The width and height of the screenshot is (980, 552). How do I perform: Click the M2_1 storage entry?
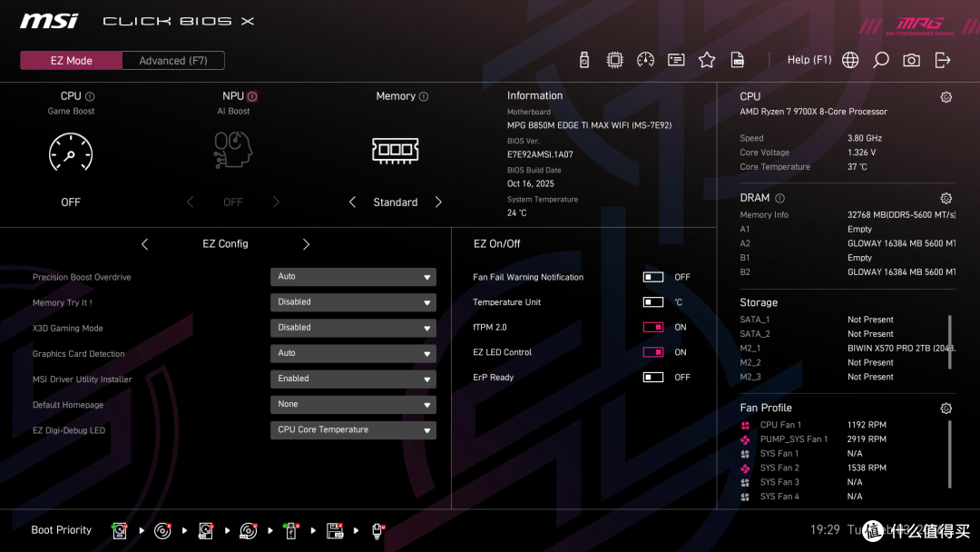tap(848, 349)
